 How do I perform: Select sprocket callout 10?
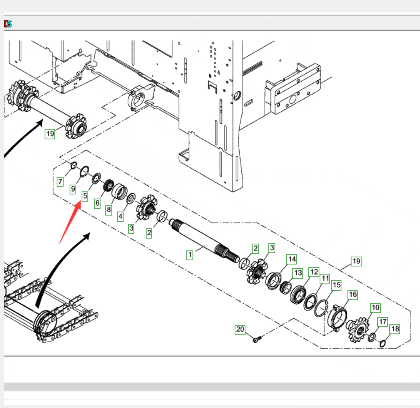pyautogui.click(x=375, y=307)
